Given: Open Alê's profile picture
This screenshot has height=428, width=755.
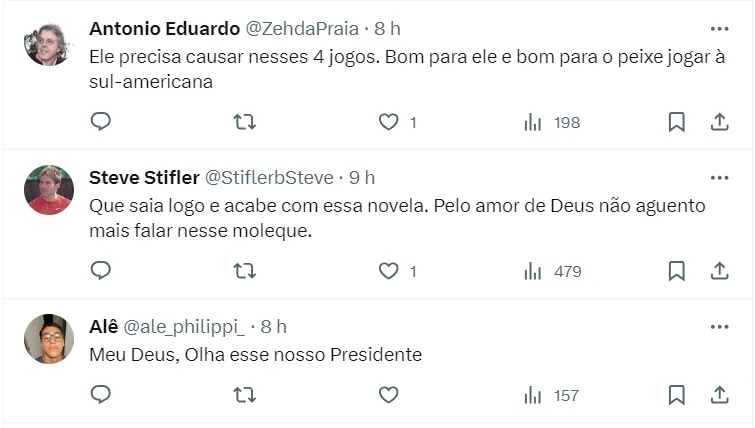Looking at the screenshot, I should pyautogui.click(x=48, y=339).
